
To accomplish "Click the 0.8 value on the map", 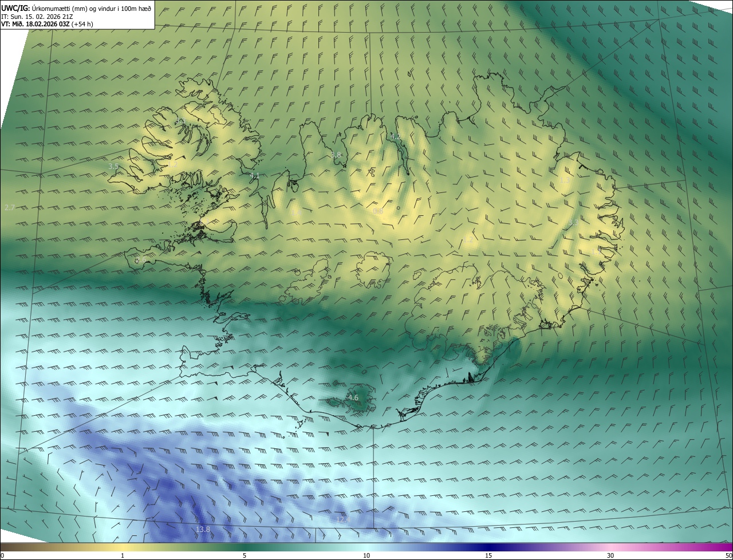I will [378, 211].
